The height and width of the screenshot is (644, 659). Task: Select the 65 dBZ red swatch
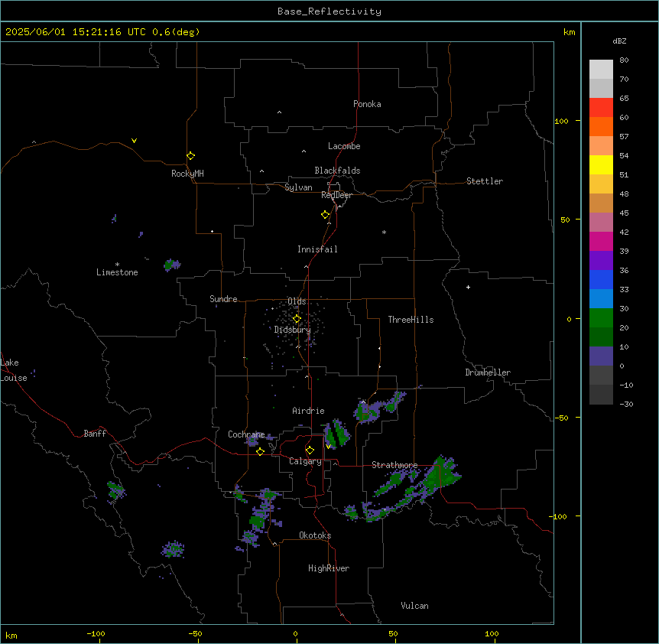tap(601, 108)
